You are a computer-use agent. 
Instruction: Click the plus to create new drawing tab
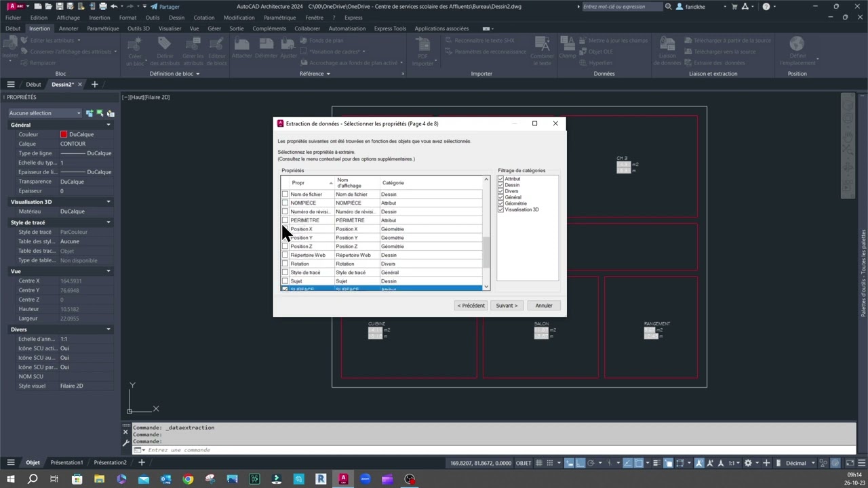click(x=94, y=84)
